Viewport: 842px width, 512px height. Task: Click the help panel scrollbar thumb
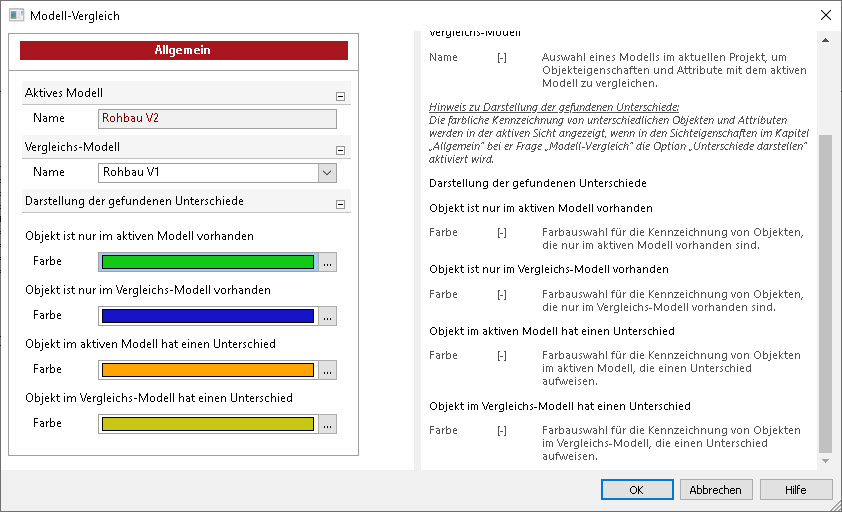825,293
